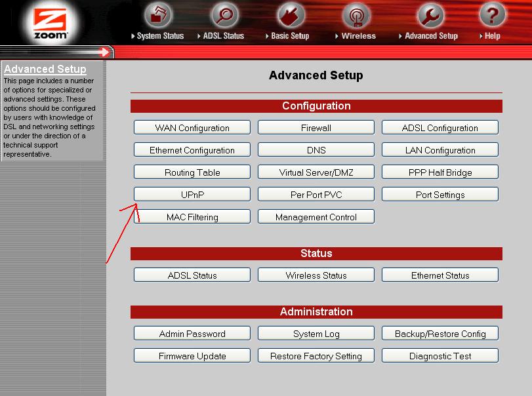This screenshot has width=532, height=396.
Task: Click the Zoom logo
Action: [51, 23]
